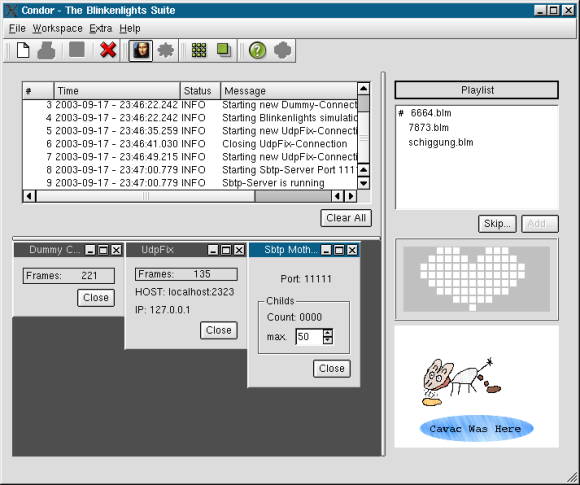Open help via green question mark icon

pyautogui.click(x=257, y=50)
